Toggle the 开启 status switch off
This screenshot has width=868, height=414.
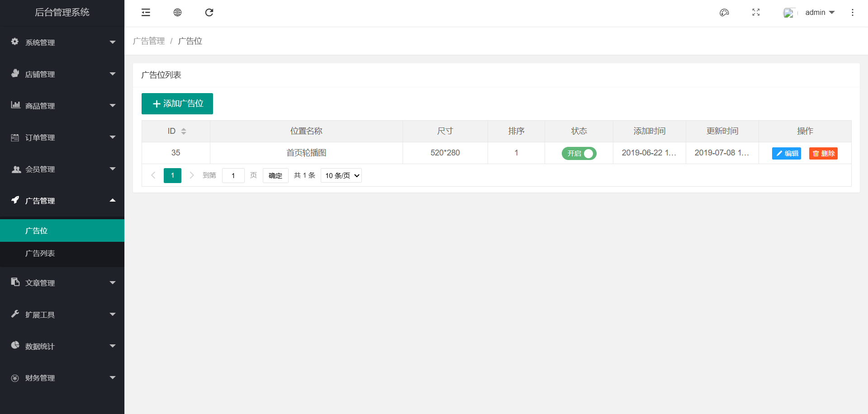click(x=579, y=154)
